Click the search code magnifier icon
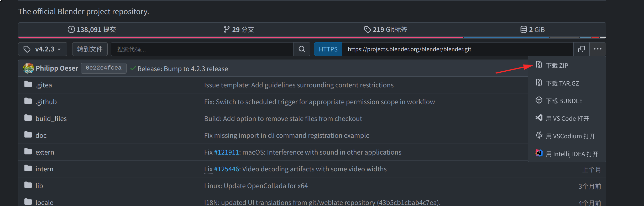Image resolution: width=644 pixels, height=206 pixels. [x=302, y=49]
